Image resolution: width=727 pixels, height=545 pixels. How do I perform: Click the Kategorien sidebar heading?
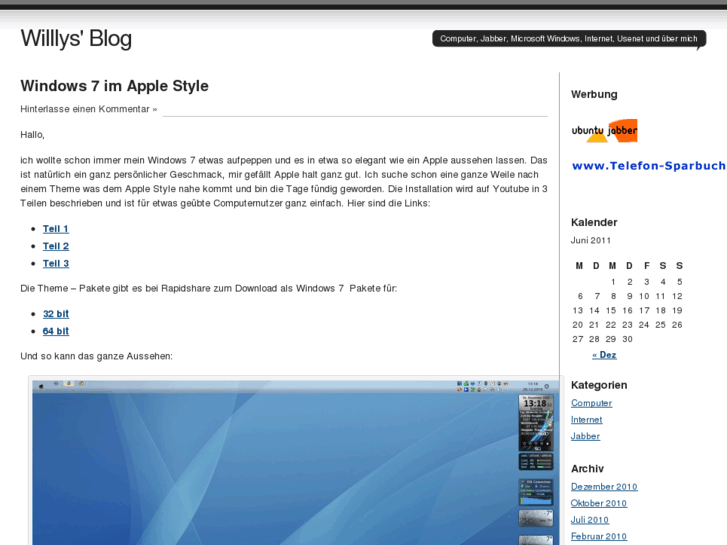(x=599, y=385)
